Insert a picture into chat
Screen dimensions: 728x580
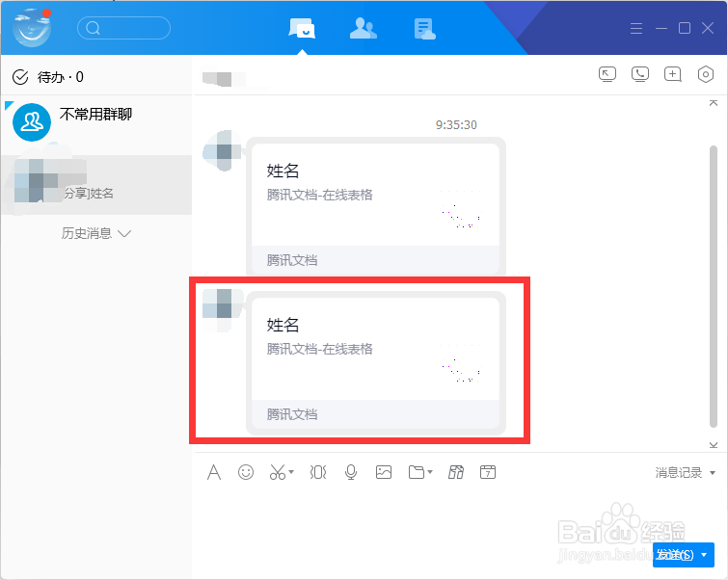coord(384,472)
